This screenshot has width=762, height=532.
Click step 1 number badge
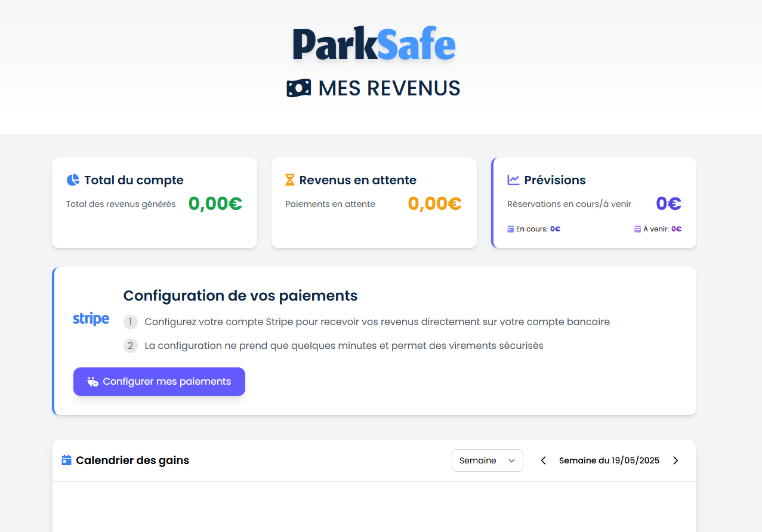point(131,322)
